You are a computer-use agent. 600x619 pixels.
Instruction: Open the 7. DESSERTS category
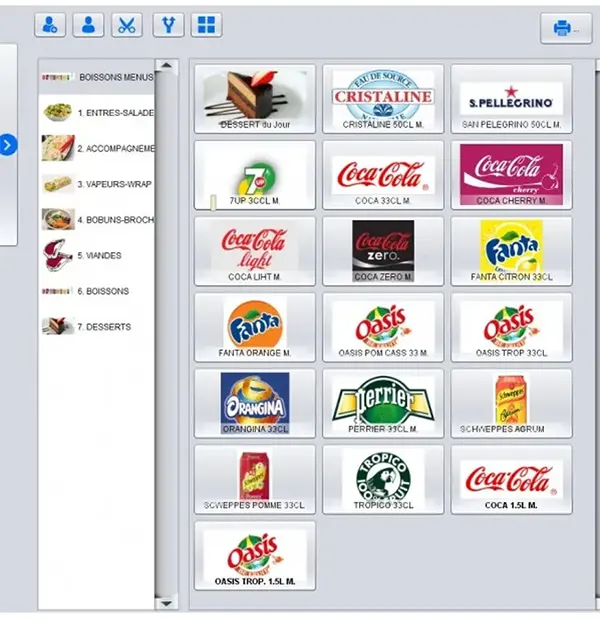(97, 326)
